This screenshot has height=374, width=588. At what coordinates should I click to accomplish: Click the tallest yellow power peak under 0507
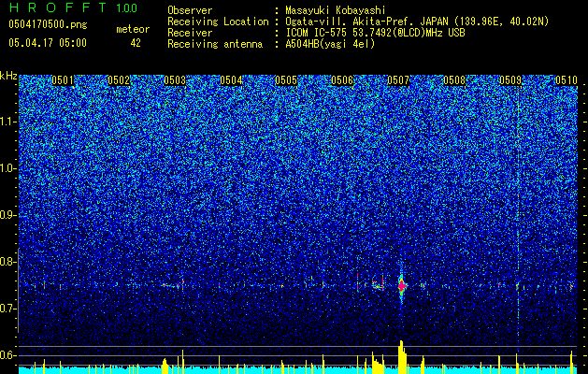tap(402, 357)
